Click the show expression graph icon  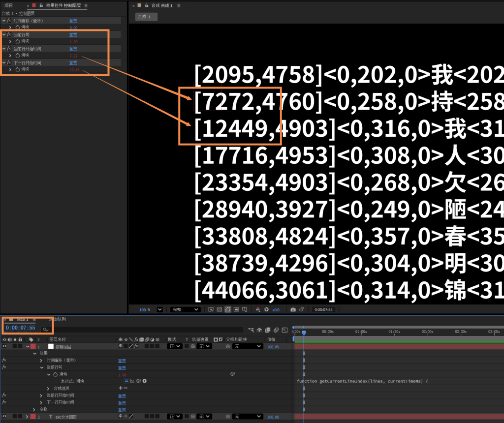pyautogui.click(x=132, y=381)
